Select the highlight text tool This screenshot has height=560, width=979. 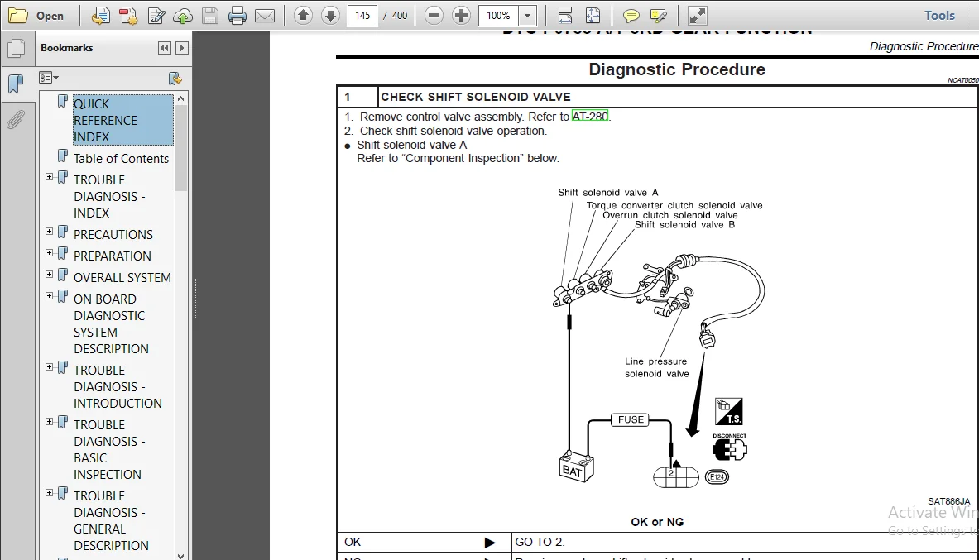click(659, 16)
